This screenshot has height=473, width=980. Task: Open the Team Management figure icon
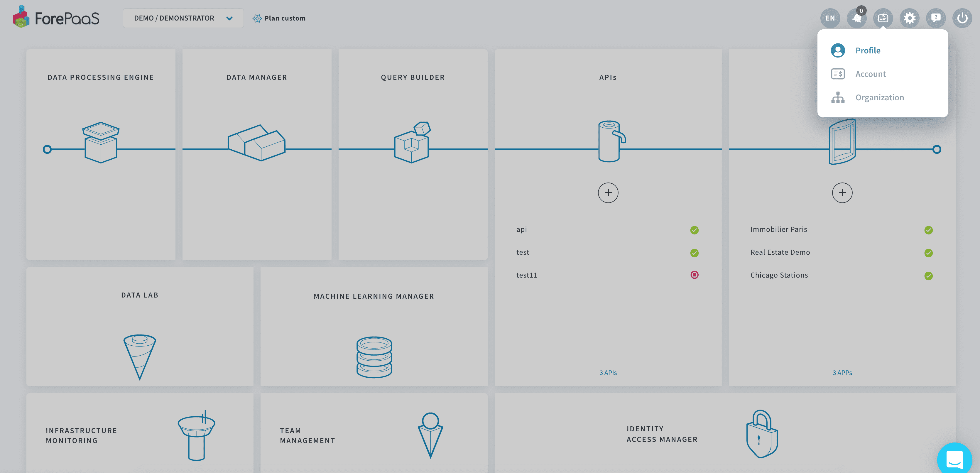click(x=430, y=435)
